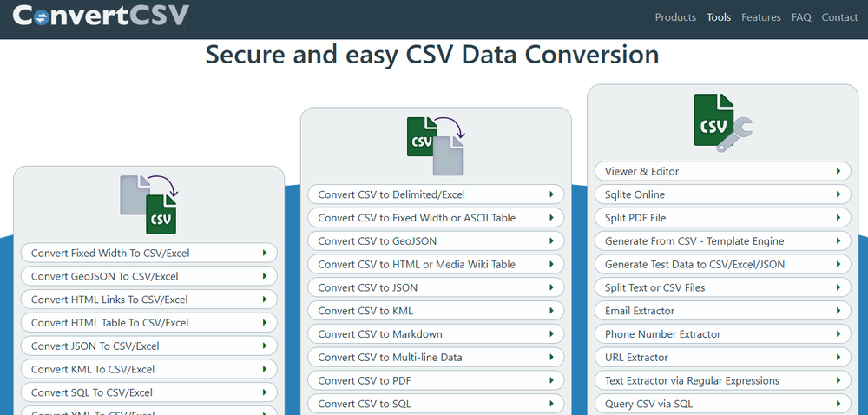Open Convert CSV to JSON
The width and height of the screenshot is (868, 415).
(x=436, y=287)
